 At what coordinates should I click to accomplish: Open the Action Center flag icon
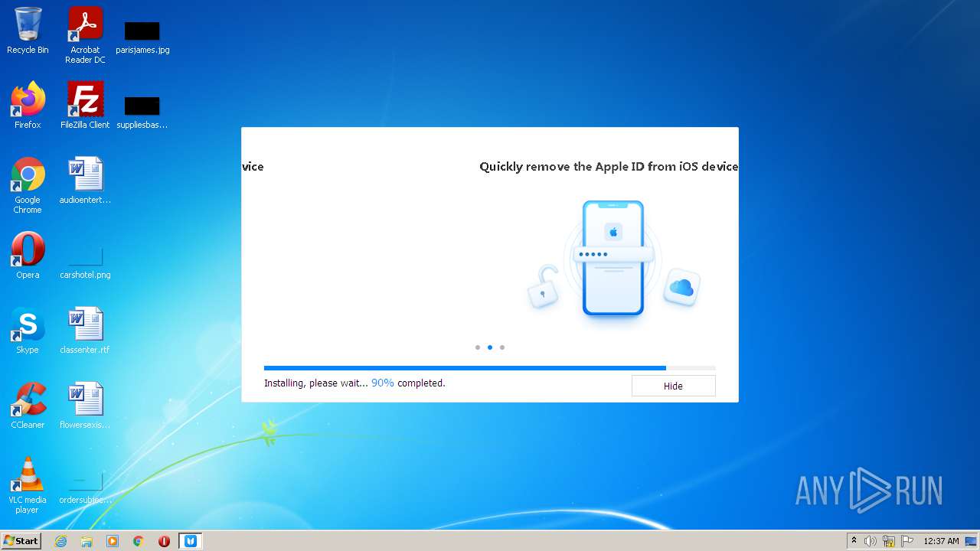point(907,541)
